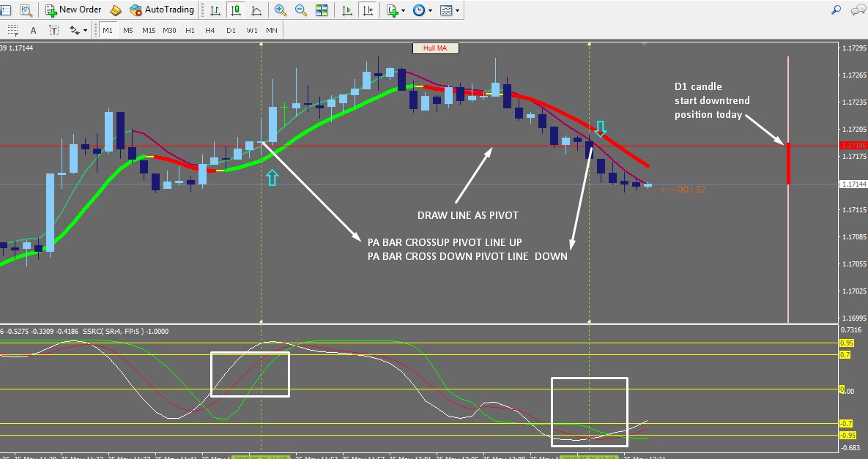Click the 1.17144 current price label
Viewport: 868px width, 459px height.
click(x=853, y=184)
